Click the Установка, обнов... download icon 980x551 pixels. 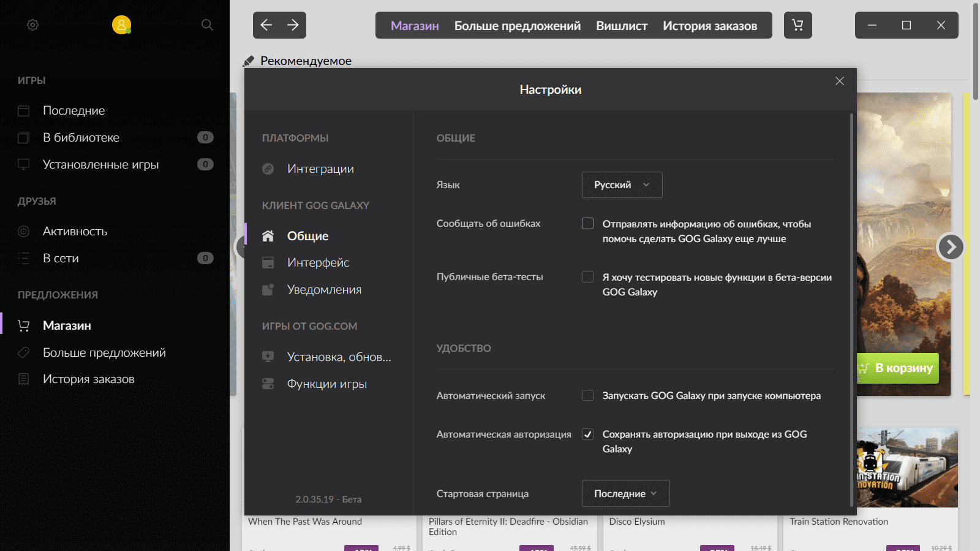coord(268,357)
